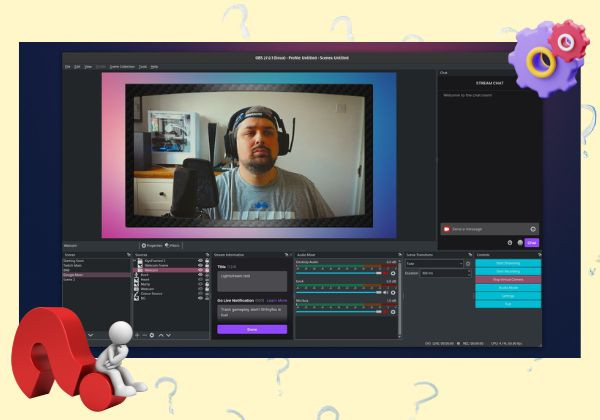600x420 pixels.
Task: Pop out the Audio Mixer dock
Action: coord(399,254)
